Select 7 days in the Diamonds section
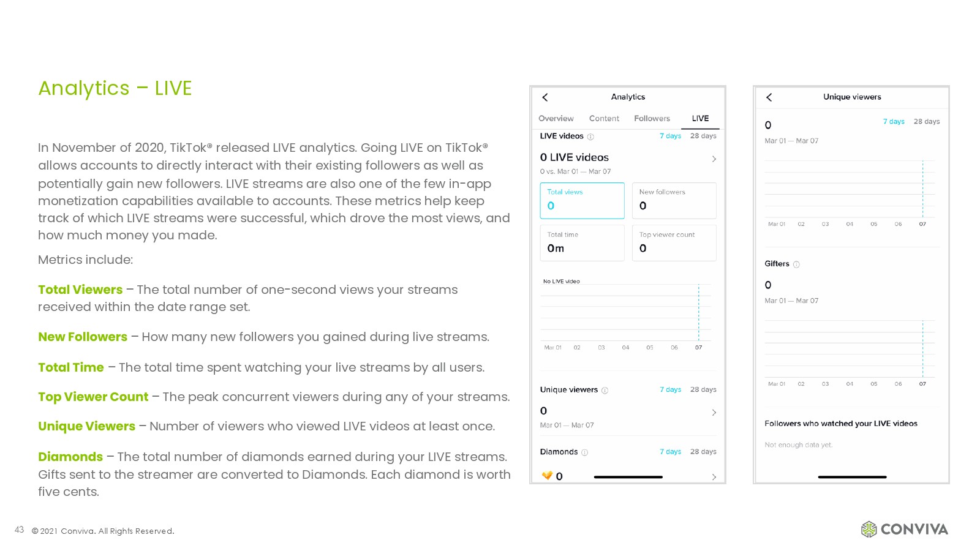This screenshot has height=551, width=980. (x=670, y=452)
